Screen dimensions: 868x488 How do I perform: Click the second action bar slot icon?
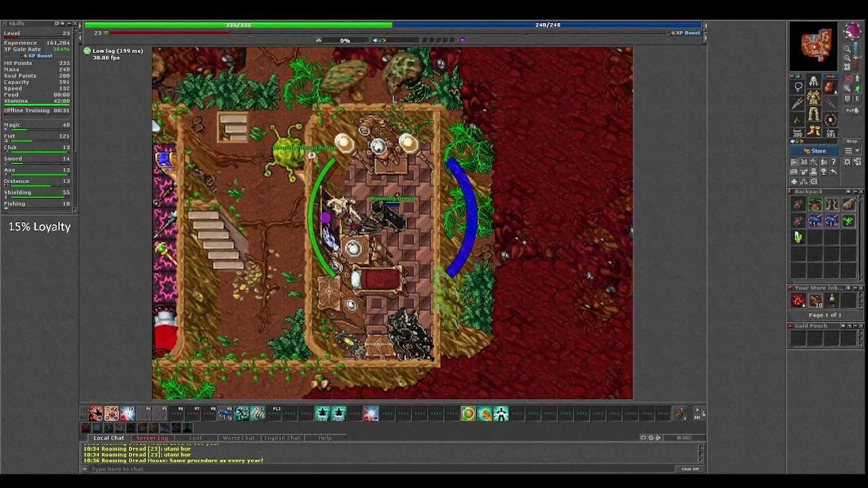(111, 413)
